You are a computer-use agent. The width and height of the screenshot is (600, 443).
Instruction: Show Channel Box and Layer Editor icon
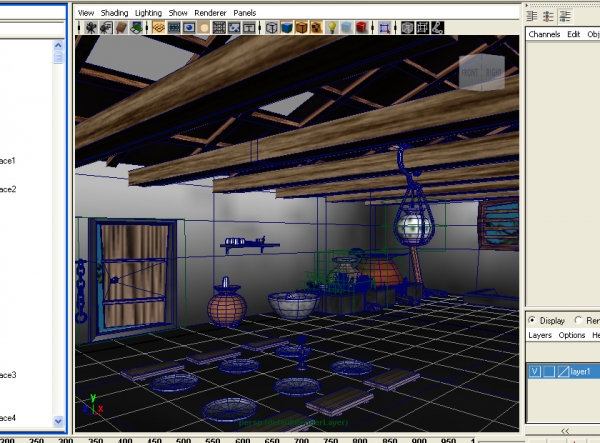tap(565, 16)
